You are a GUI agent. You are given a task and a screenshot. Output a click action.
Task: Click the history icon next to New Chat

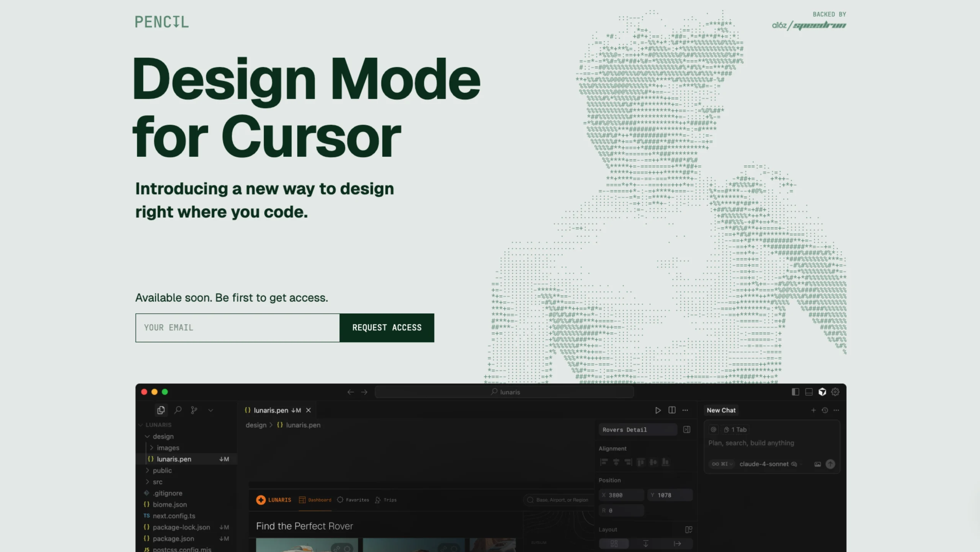click(825, 410)
